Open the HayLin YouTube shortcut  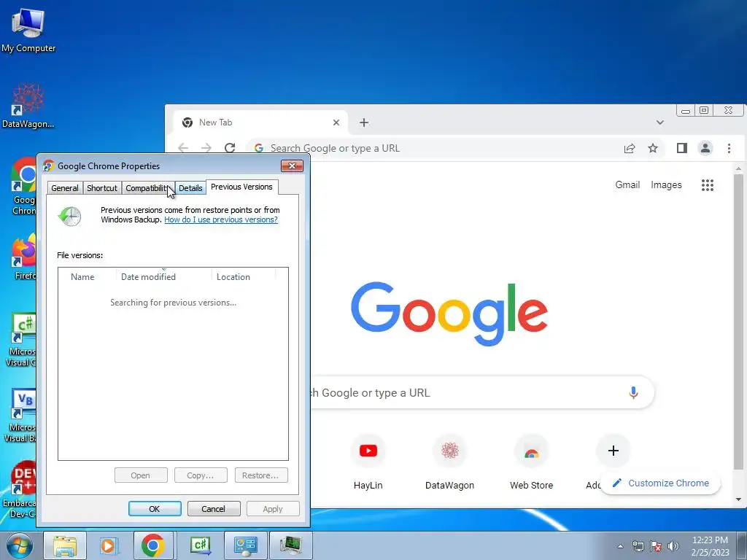pyautogui.click(x=368, y=462)
